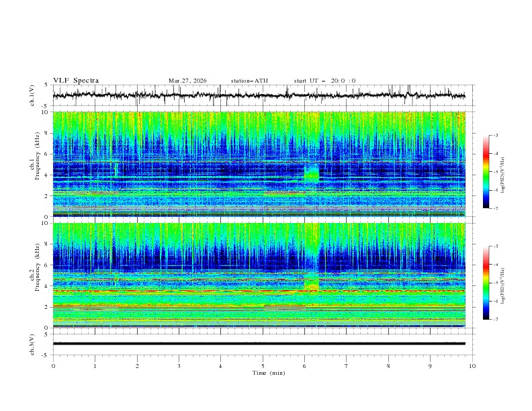Click the "station=ATH" label

coord(249,81)
